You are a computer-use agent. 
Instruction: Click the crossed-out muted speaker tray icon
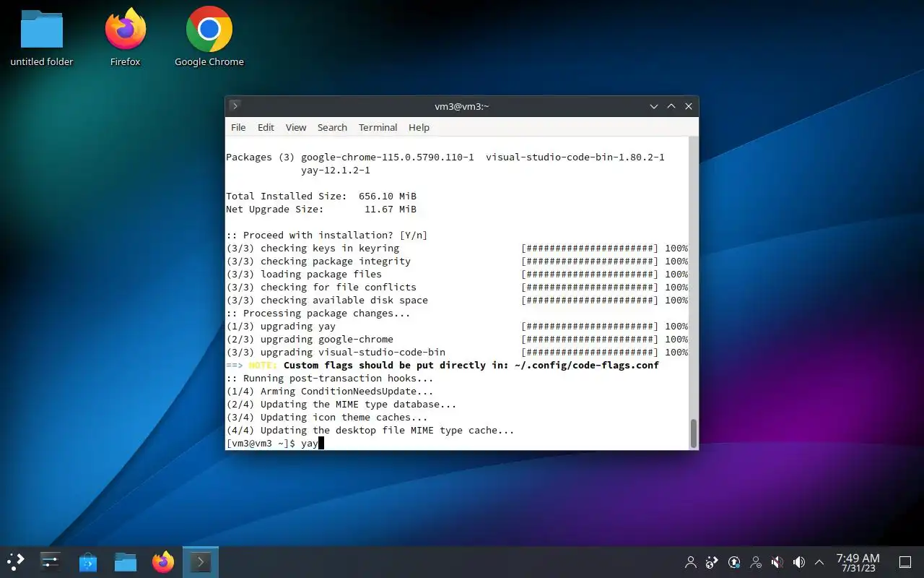(x=777, y=561)
